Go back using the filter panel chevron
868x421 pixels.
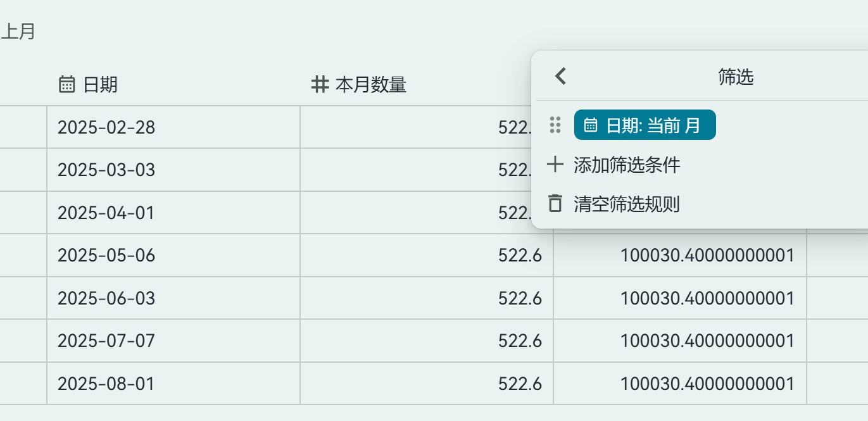pyautogui.click(x=560, y=77)
